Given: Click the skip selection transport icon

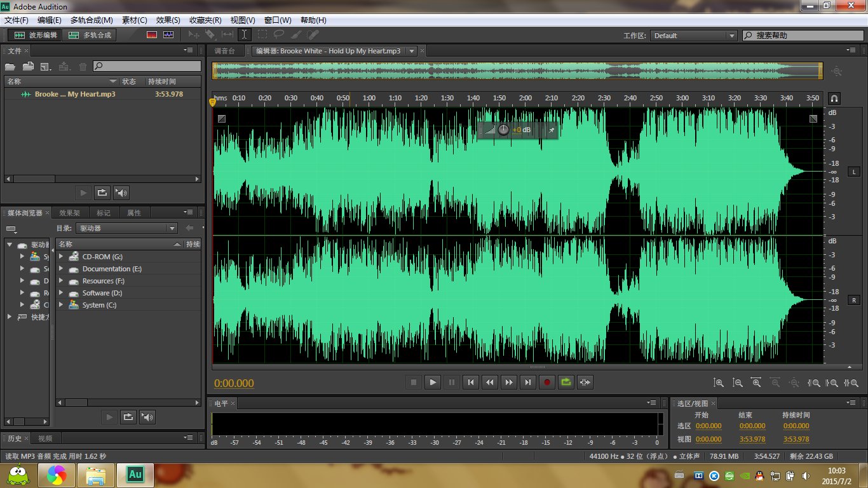Looking at the screenshot, I should (585, 382).
